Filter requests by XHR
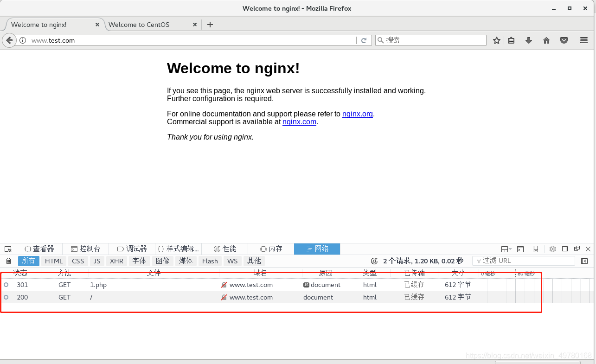The height and width of the screenshot is (364, 596). (x=116, y=261)
